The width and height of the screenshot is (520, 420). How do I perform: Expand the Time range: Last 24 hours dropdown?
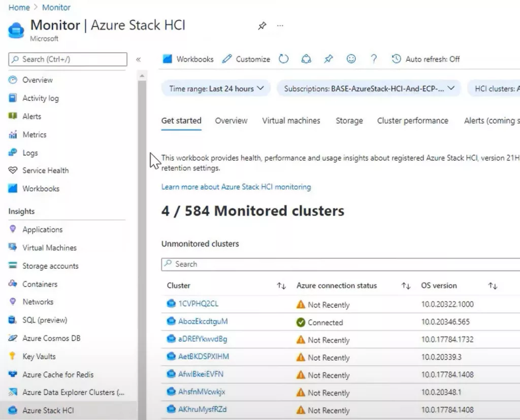(216, 88)
